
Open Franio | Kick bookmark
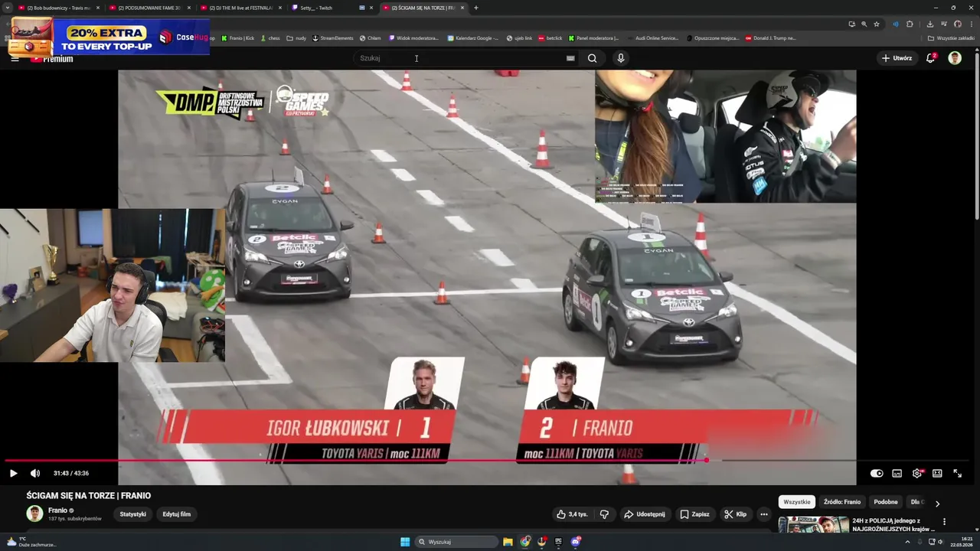pos(237,37)
